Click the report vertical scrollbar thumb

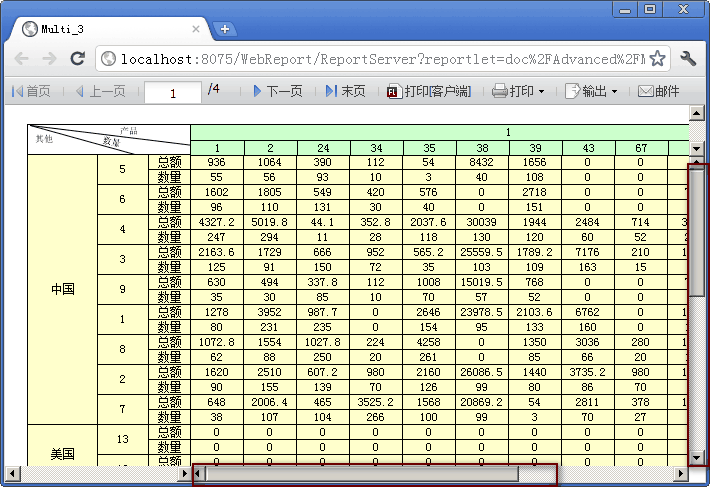(696, 231)
